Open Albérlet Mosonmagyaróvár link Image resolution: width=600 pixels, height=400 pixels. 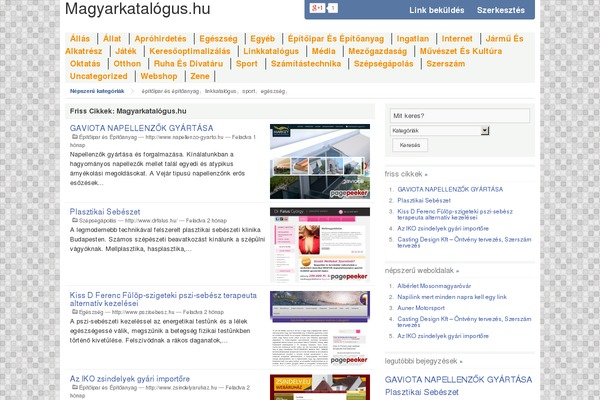click(x=434, y=286)
